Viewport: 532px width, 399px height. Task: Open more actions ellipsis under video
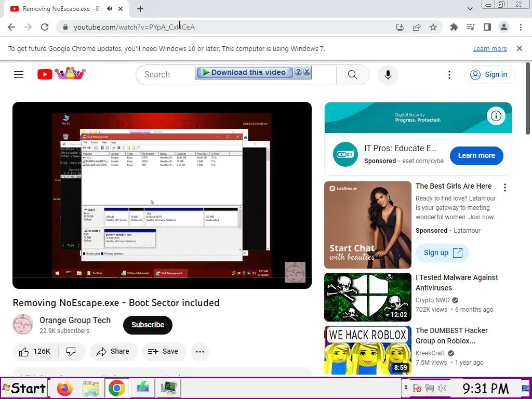click(200, 352)
